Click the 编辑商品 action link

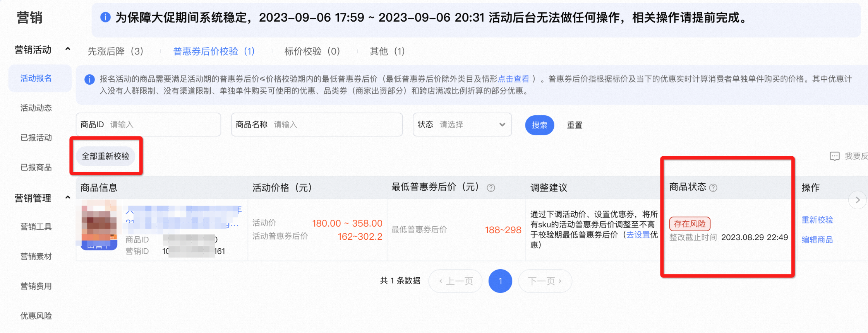(x=817, y=240)
